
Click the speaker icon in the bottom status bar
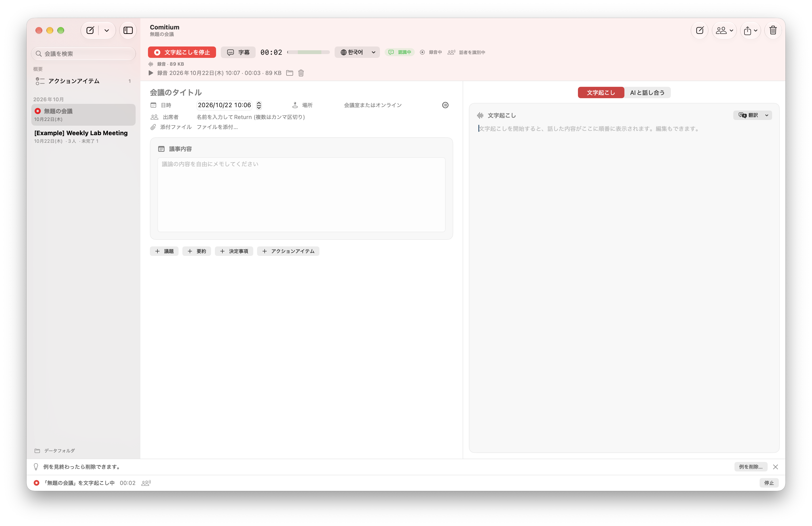pyautogui.click(x=146, y=483)
